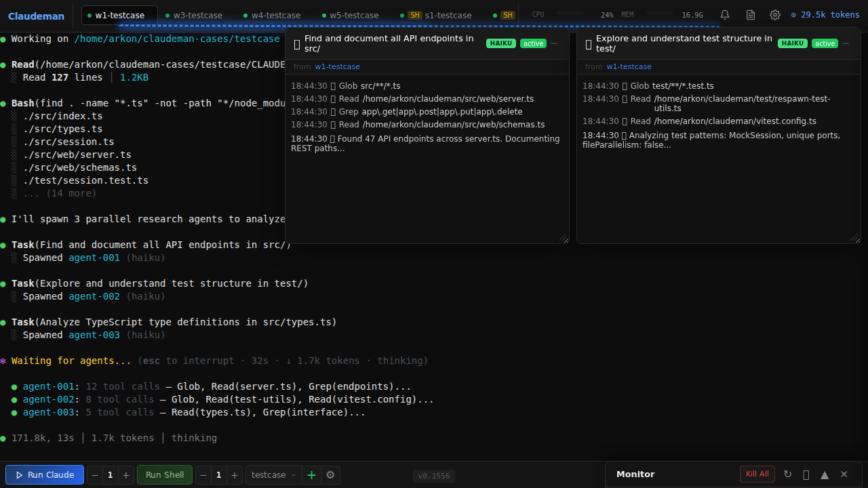Click HAIKU badge on API endpoints panel
The height and width of the screenshot is (488, 868).
501,43
